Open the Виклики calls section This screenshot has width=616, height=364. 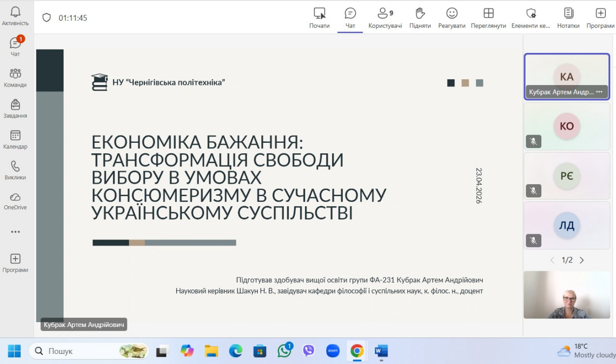(x=15, y=170)
